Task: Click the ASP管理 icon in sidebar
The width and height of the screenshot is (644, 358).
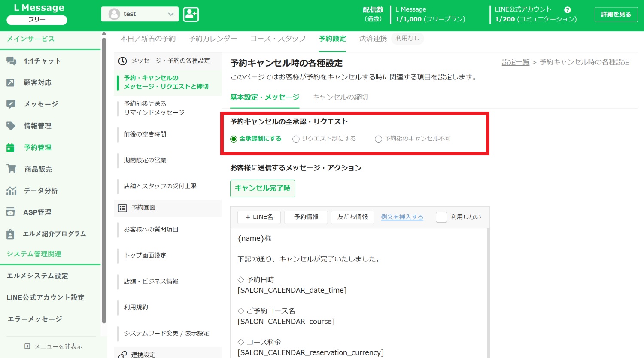Action: (x=11, y=212)
